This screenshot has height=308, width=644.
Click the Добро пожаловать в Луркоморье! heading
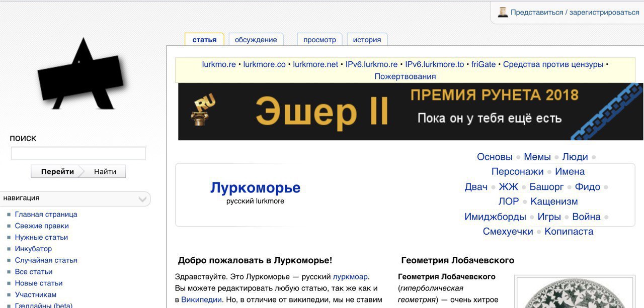pyautogui.click(x=255, y=260)
